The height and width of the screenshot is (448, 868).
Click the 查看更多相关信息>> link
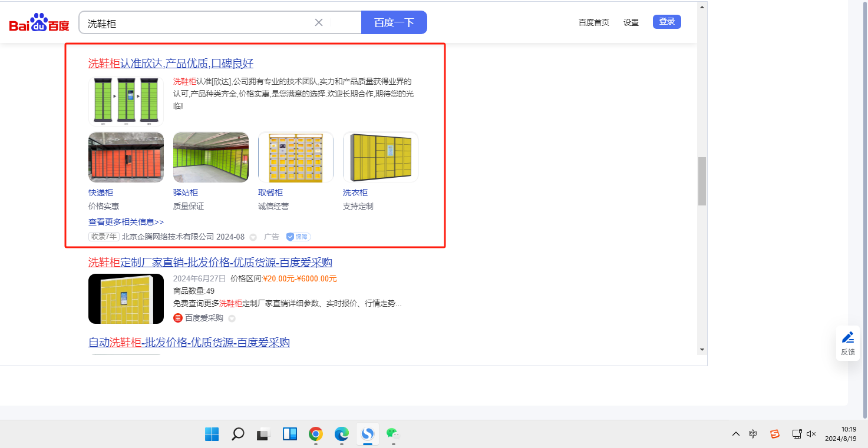pos(126,222)
